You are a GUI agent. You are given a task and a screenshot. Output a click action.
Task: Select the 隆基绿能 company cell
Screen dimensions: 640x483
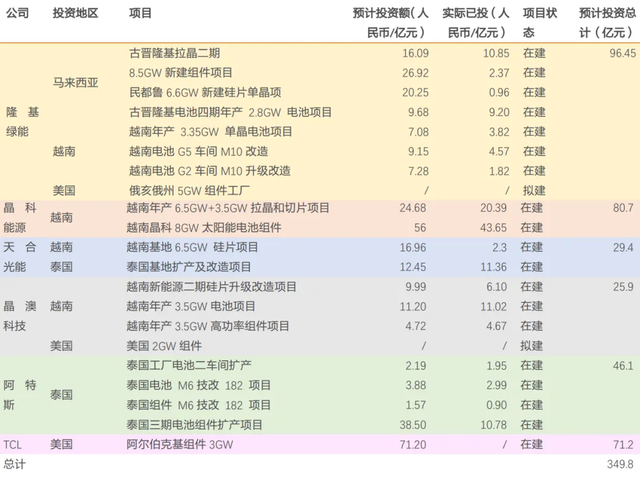22,122
